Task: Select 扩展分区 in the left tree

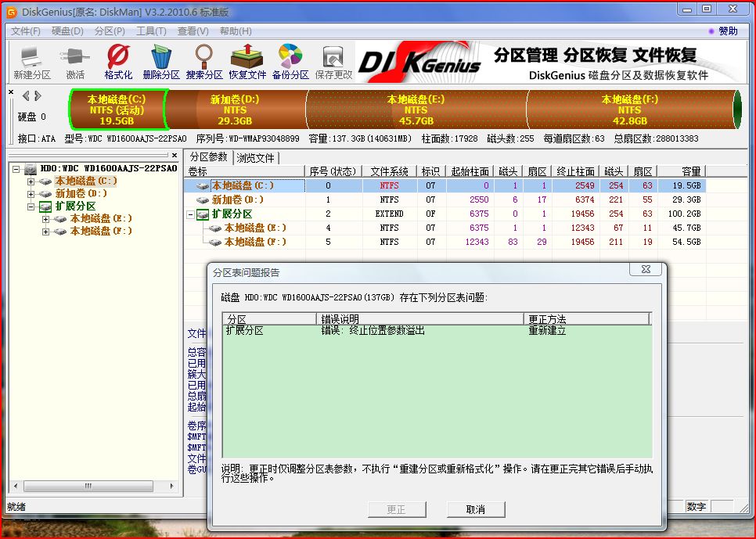Action: click(x=75, y=207)
